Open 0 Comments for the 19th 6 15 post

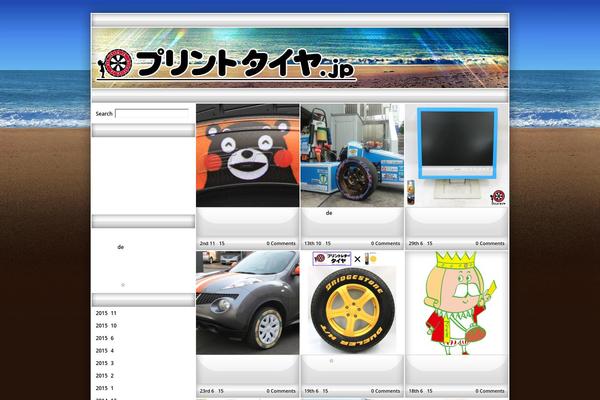point(385,391)
